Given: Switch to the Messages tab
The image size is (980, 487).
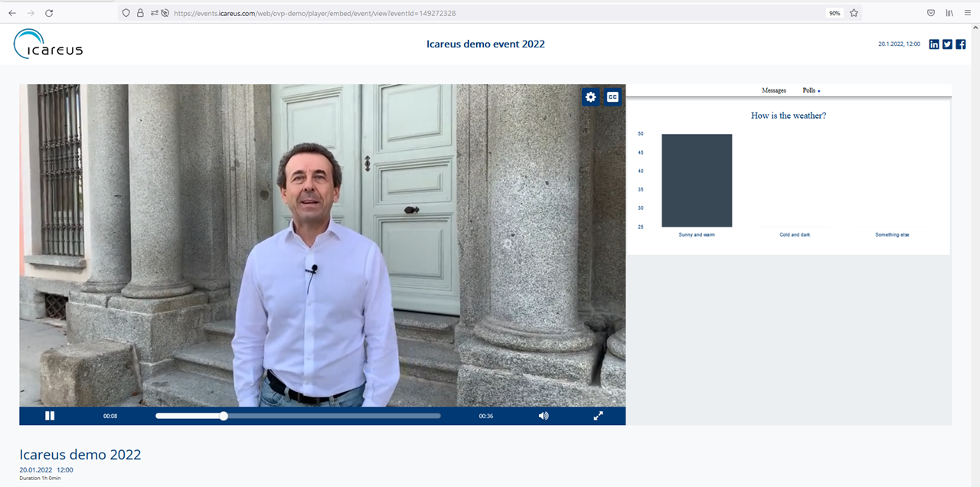Looking at the screenshot, I should [x=773, y=90].
